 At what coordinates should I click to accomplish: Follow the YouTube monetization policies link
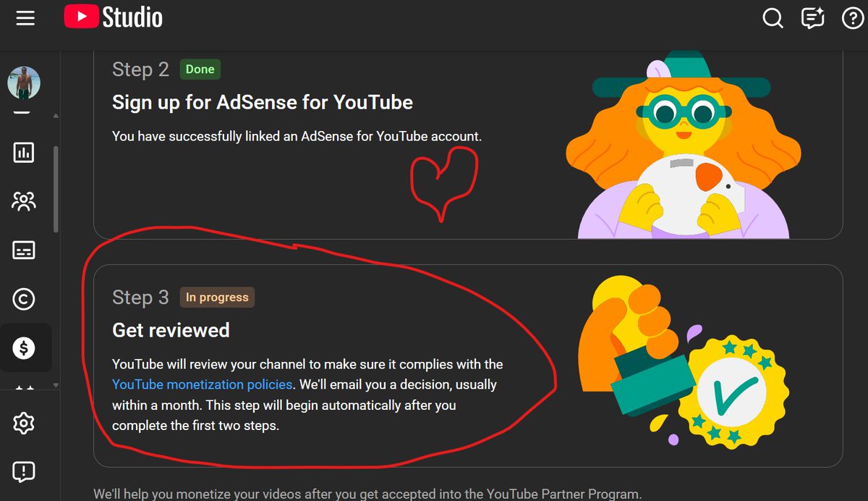coord(203,384)
